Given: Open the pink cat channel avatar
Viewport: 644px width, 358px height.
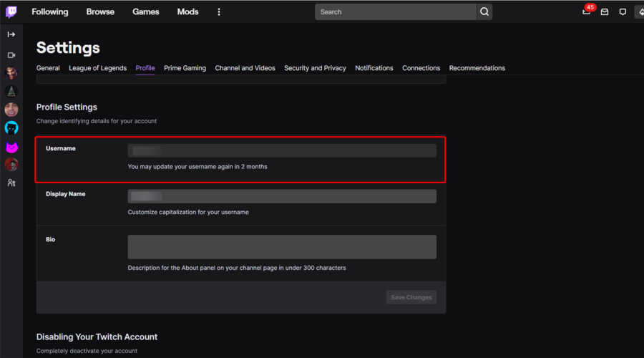Looking at the screenshot, I should (11, 147).
